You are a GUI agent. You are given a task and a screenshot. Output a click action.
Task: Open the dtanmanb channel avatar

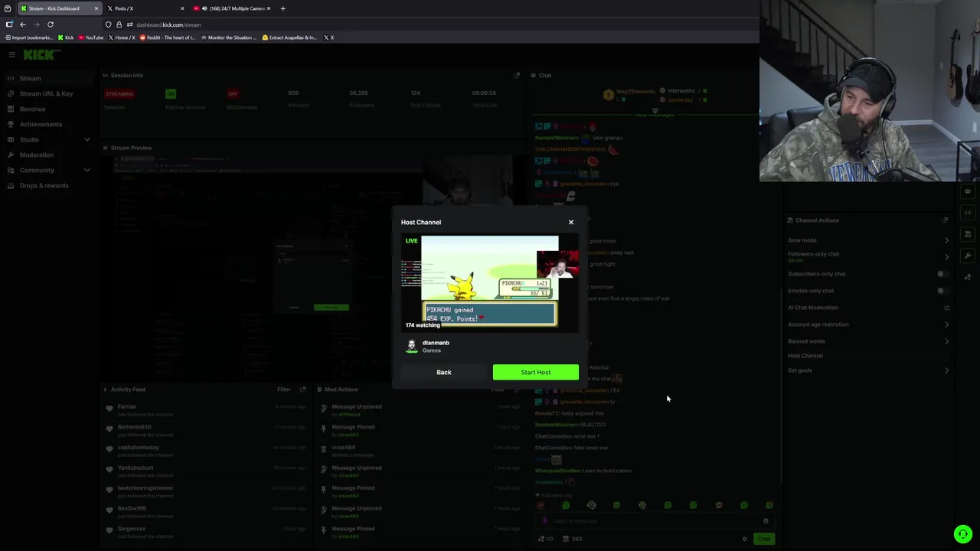point(412,347)
